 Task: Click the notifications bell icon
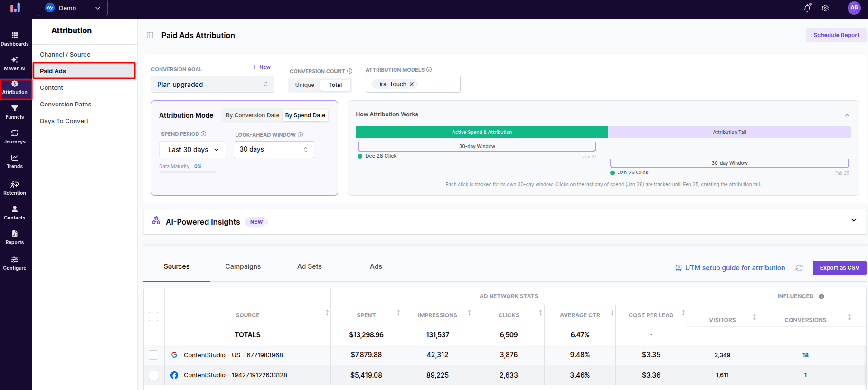[807, 8]
